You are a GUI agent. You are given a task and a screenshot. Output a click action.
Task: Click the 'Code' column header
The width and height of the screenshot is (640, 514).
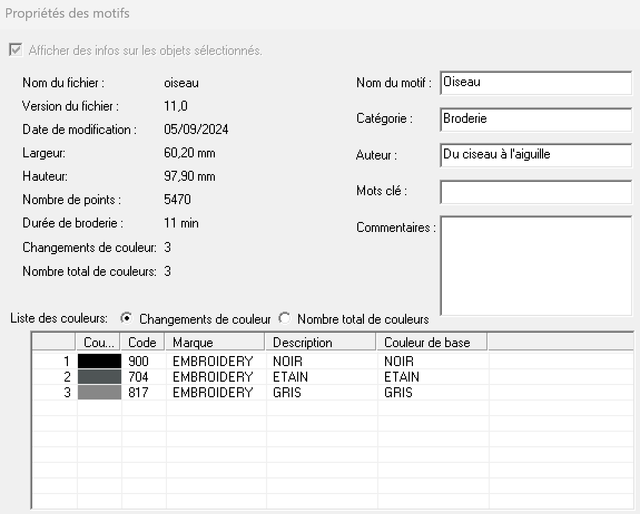tap(143, 342)
